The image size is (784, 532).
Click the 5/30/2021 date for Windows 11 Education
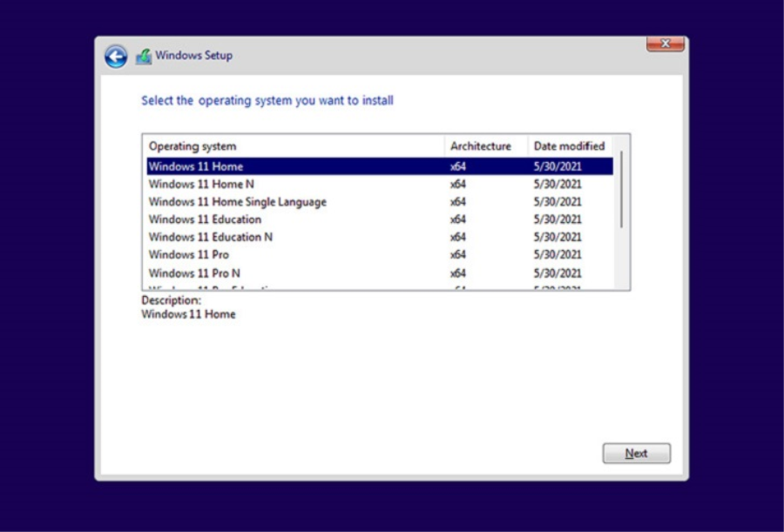point(558,219)
